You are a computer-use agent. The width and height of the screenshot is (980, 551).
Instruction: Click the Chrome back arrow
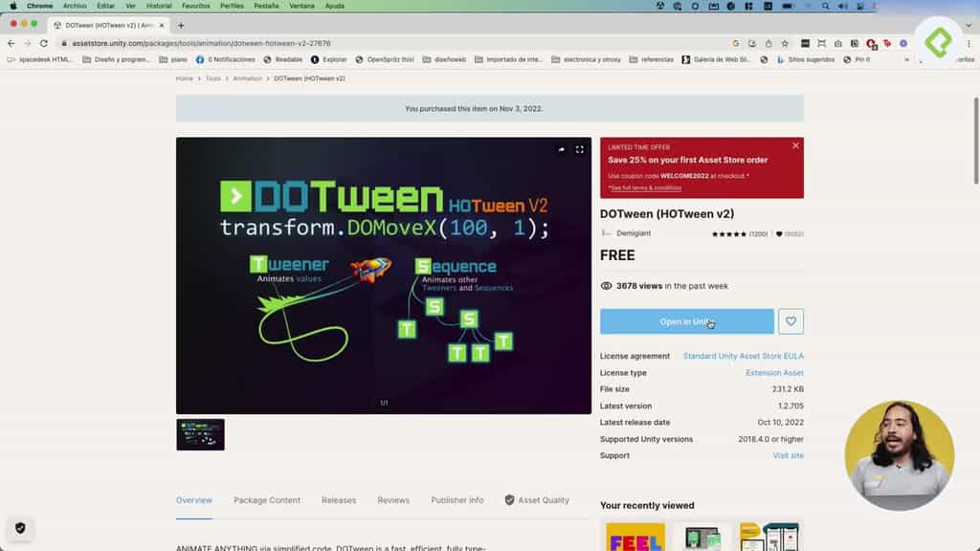click(11, 43)
